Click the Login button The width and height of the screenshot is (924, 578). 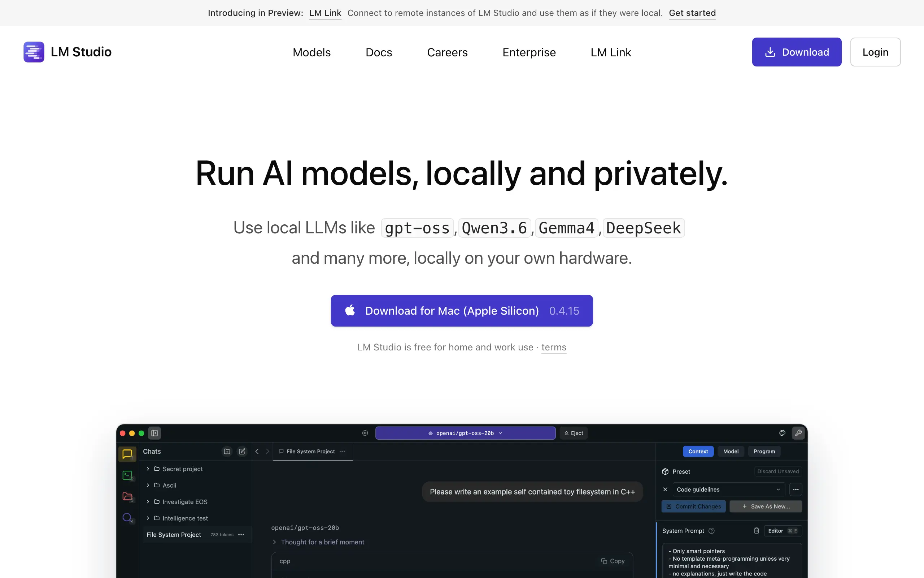[875, 52]
